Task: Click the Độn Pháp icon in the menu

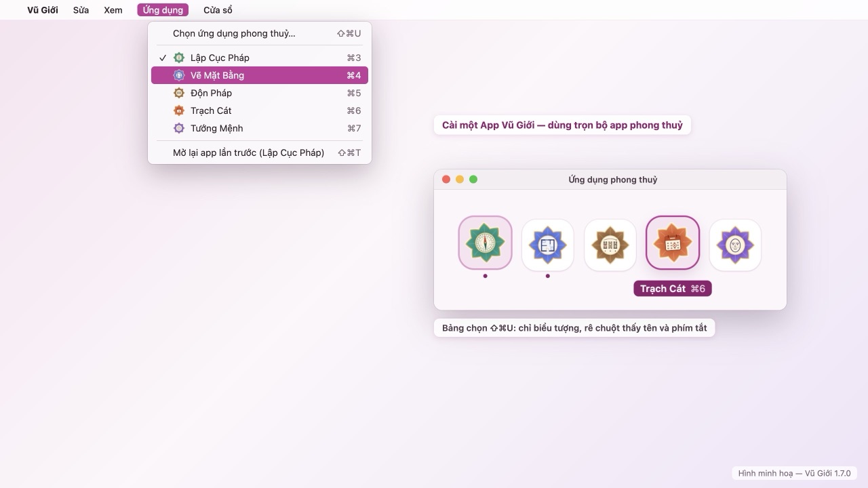Action: (x=179, y=93)
